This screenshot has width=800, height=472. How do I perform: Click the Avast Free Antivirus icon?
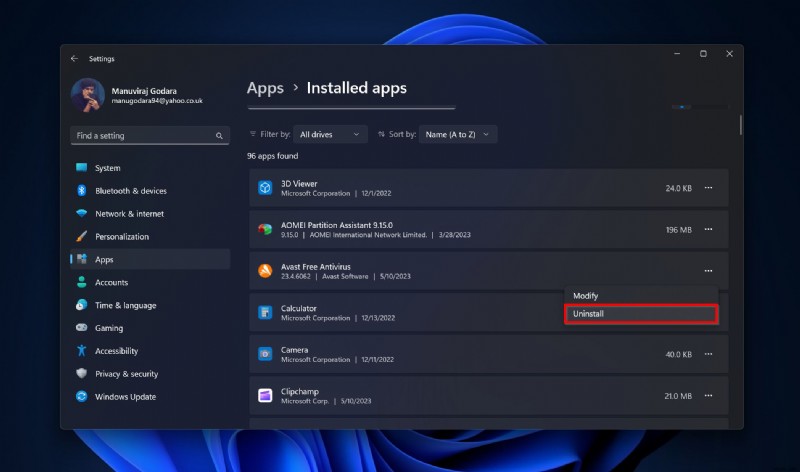(265, 271)
